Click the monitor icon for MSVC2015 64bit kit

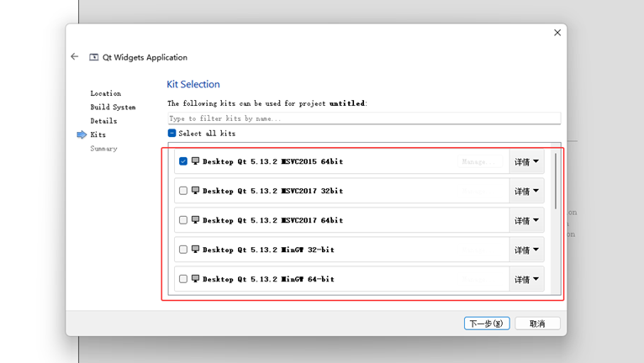click(x=196, y=161)
